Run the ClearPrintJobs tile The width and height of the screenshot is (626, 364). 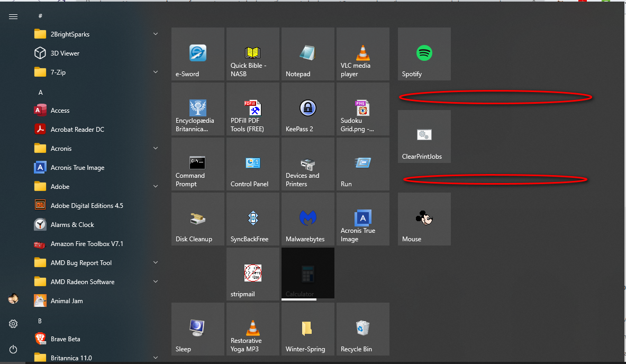tap(424, 136)
